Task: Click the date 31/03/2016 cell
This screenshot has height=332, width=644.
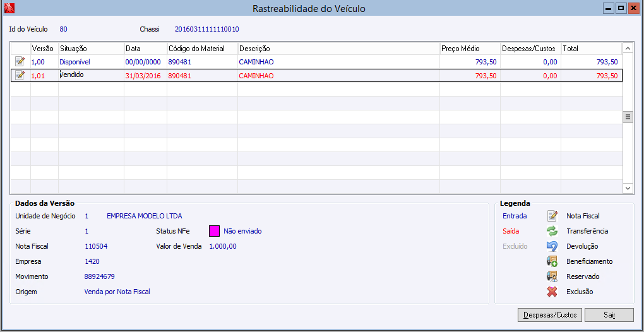Action: point(145,76)
